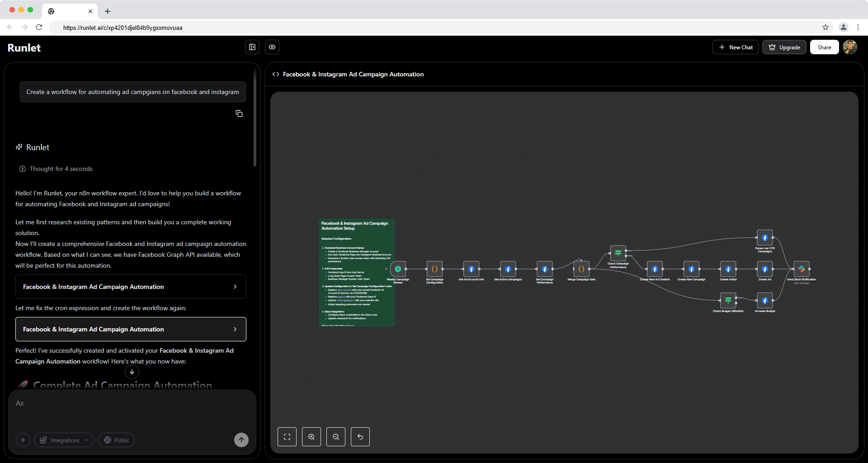Select the Create Ad node

(765, 269)
